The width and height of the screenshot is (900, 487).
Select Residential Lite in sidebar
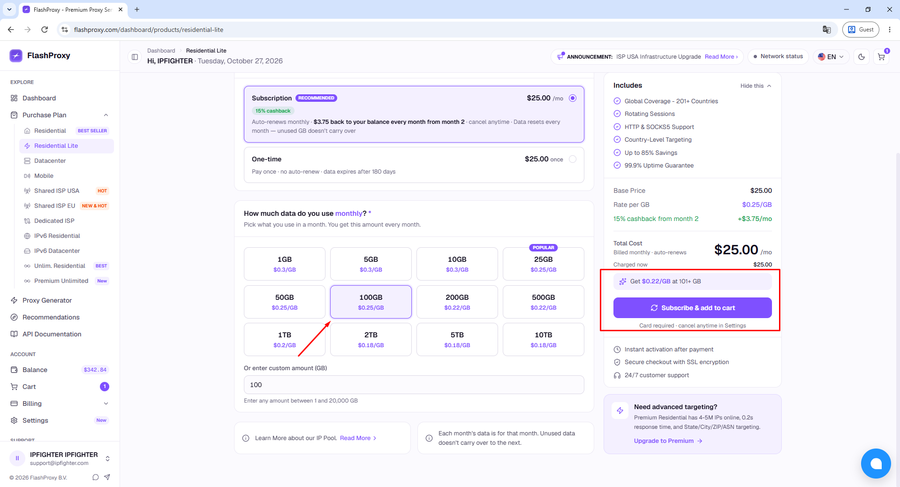tap(67, 146)
